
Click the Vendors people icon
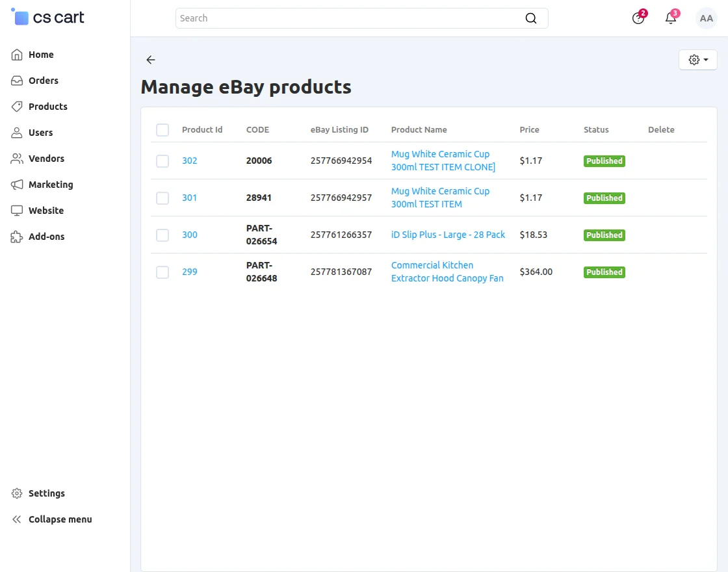coord(17,159)
